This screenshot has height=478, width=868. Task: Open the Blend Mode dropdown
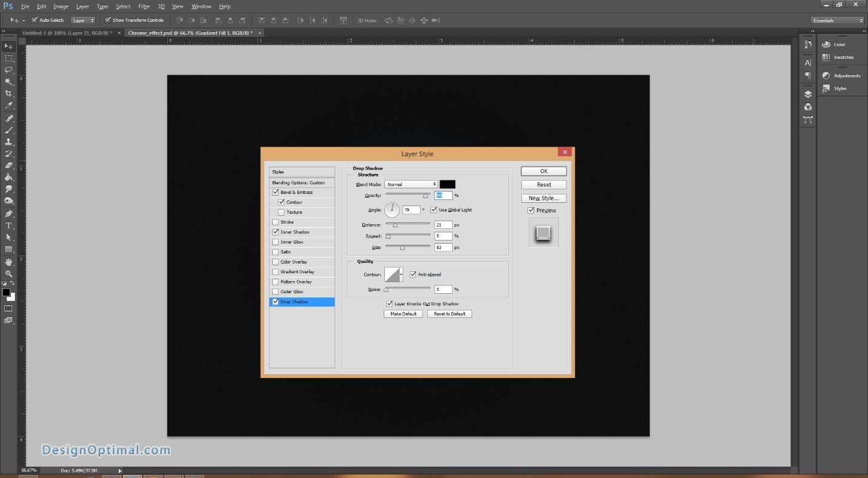tap(411, 184)
